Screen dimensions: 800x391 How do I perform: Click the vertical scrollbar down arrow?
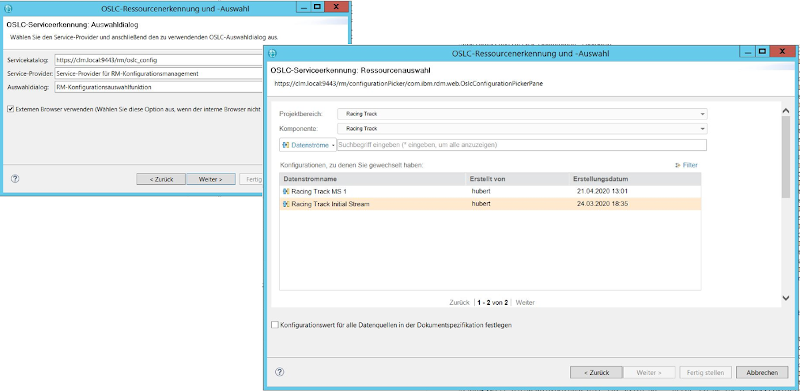tap(786, 298)
